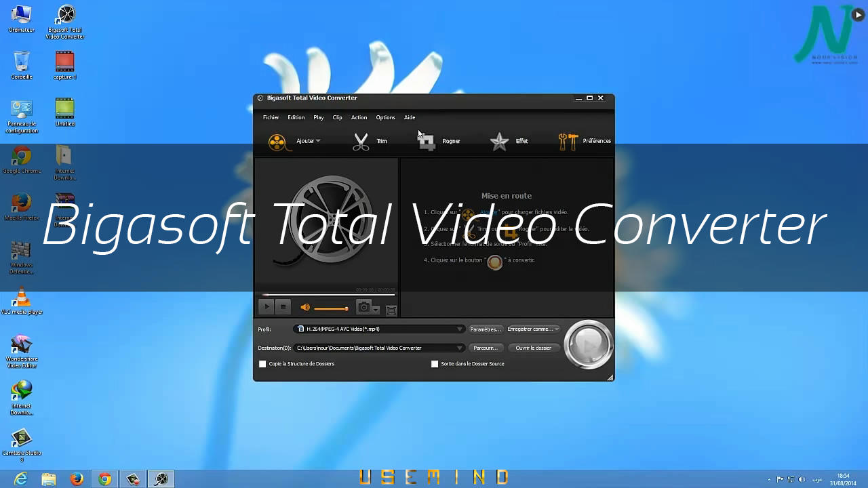Click the Parcourir button
Image resolution: width=868 pixels, height=488 pixels.
[x=486, y=348]
